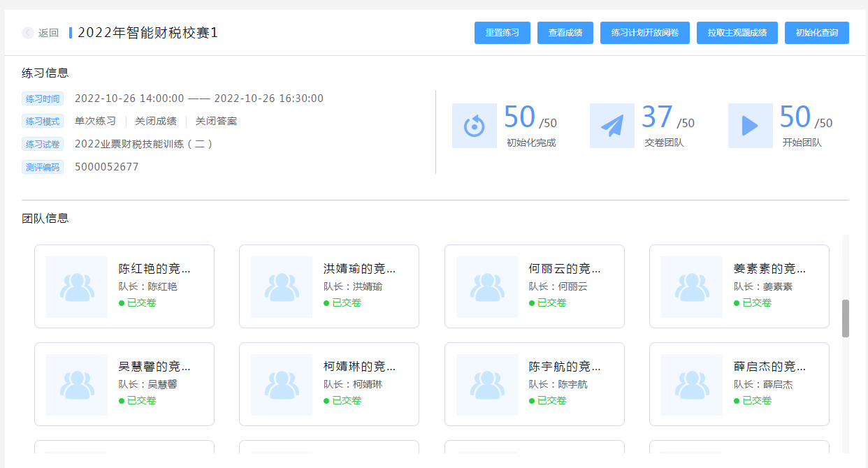Click the 开始团队 play icon

tap(750, 126)
